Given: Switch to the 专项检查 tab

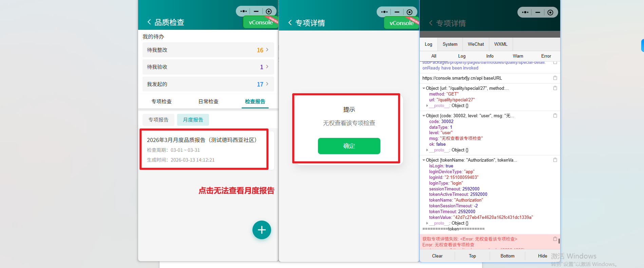Looking at the screenshot, I should coord(162,102).
